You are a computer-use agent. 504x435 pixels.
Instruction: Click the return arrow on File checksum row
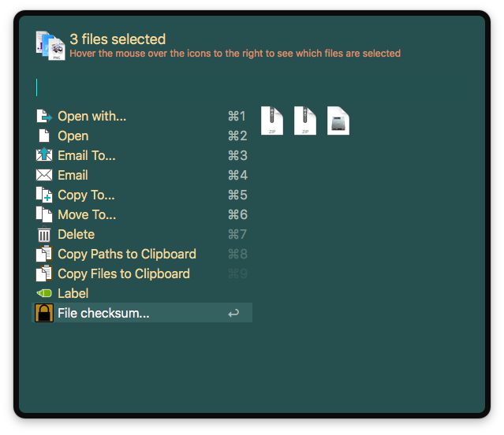[233, 314]
